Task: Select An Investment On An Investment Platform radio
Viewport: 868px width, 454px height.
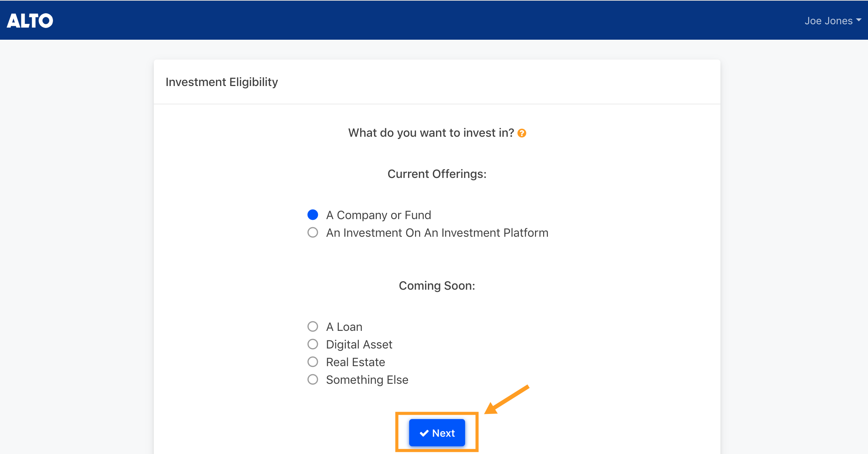Action: pyautogui.click(x=313, y=232)
